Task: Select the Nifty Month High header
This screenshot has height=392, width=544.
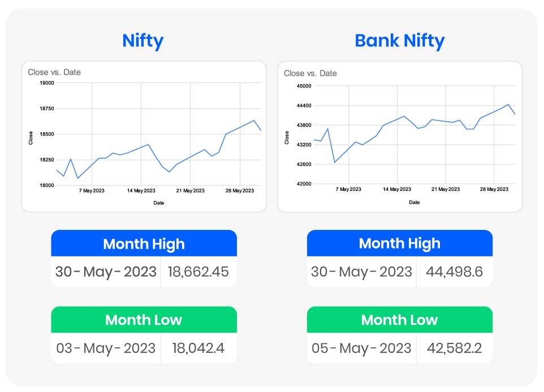Action: (x=144, y=244)
